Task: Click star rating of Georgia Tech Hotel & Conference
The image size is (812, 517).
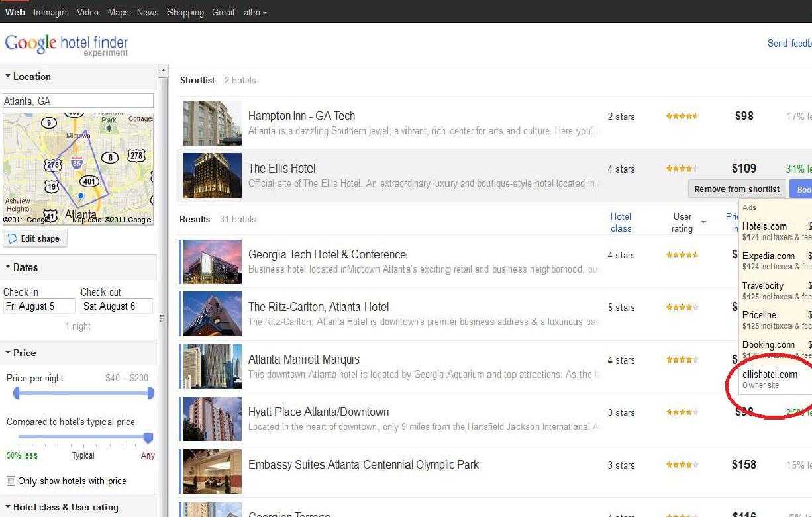Action: click(682, 255)
